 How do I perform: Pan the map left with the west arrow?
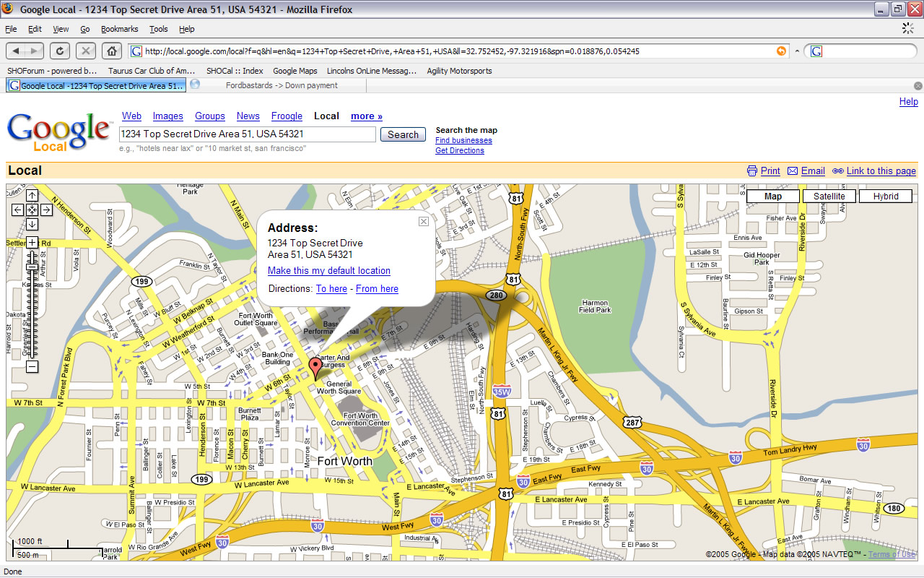[x=18, y=210]
